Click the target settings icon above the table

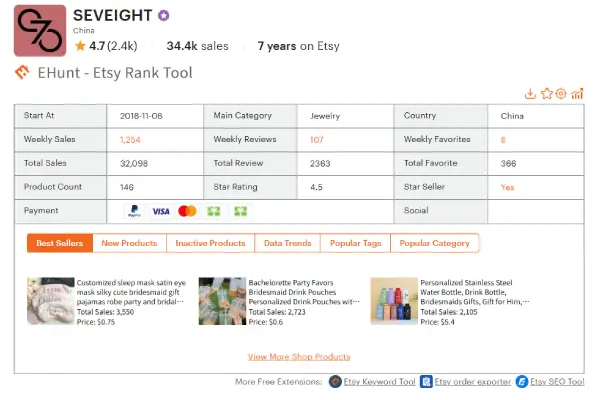pos(561,94)
